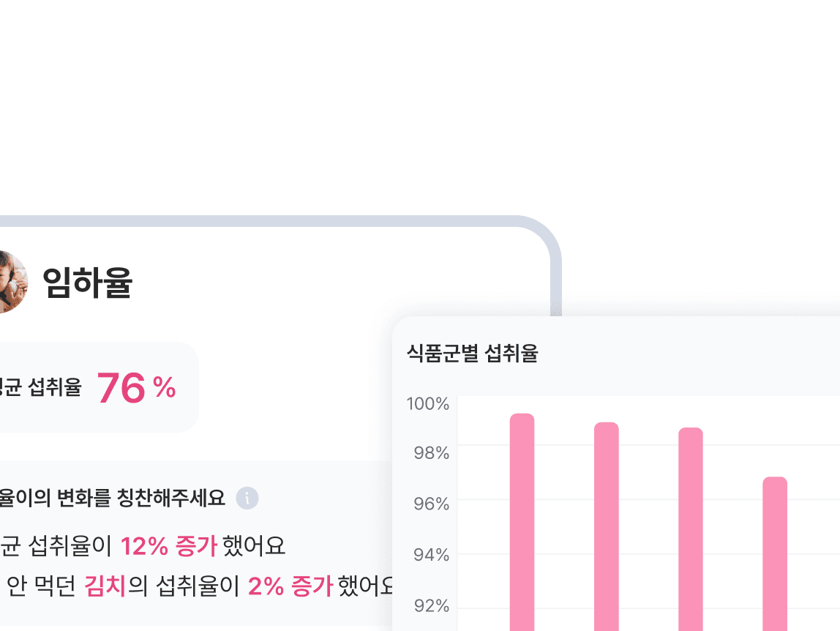Click the 100% y-axis label
840x631 pixels.
click(427, 403)
